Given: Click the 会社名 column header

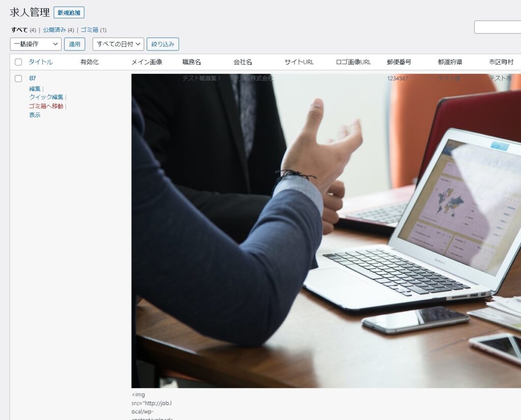Looking at the screenshot, I should [x=243, y=62].
